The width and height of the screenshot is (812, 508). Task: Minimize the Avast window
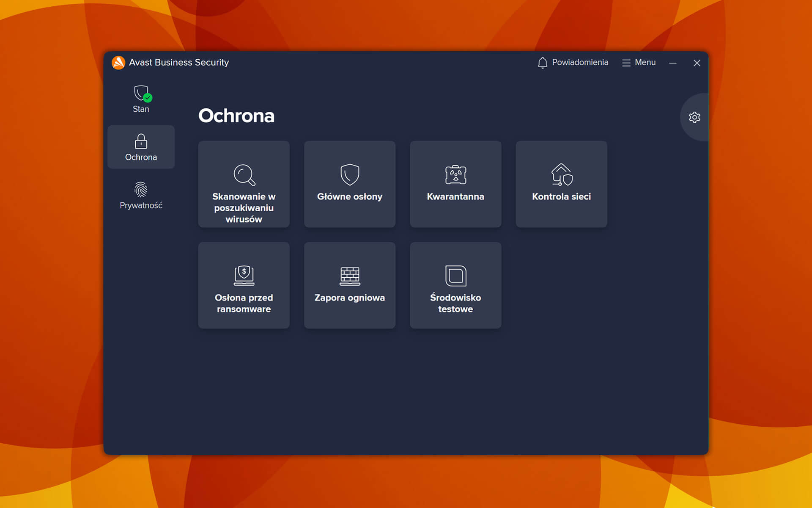[x=673, y=63]
